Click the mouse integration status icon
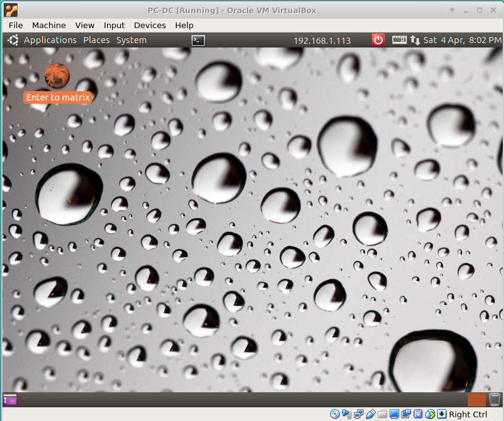The image size is (504, 421). [x=430, y=414]
